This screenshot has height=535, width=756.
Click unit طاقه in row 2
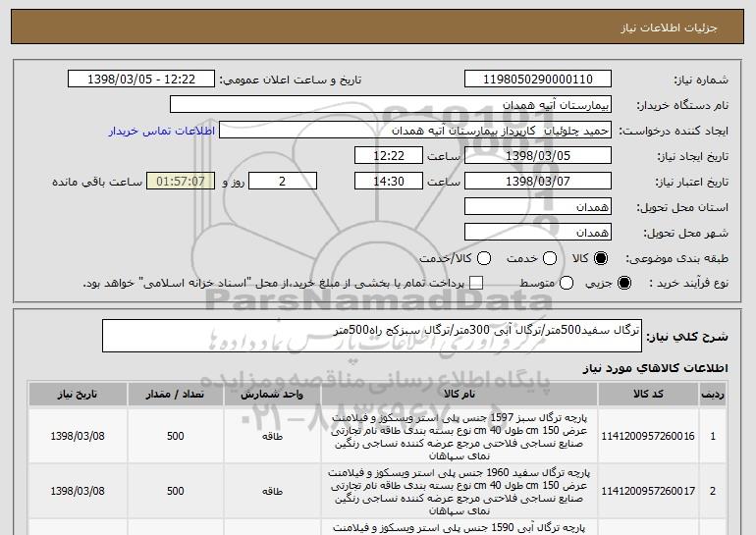[272, 492]
